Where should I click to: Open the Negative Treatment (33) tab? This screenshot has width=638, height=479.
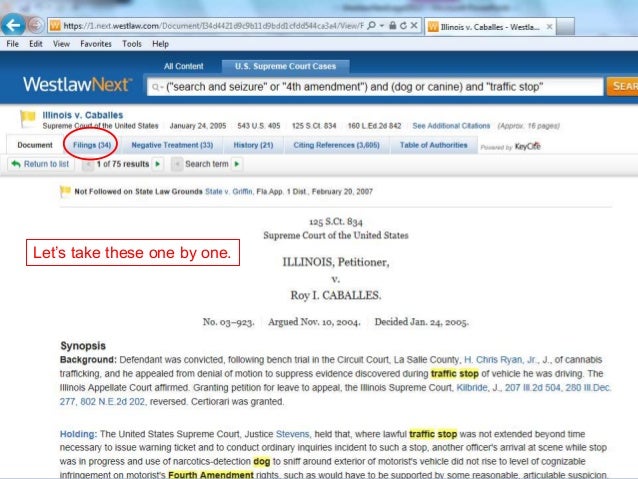click(172, 145)
